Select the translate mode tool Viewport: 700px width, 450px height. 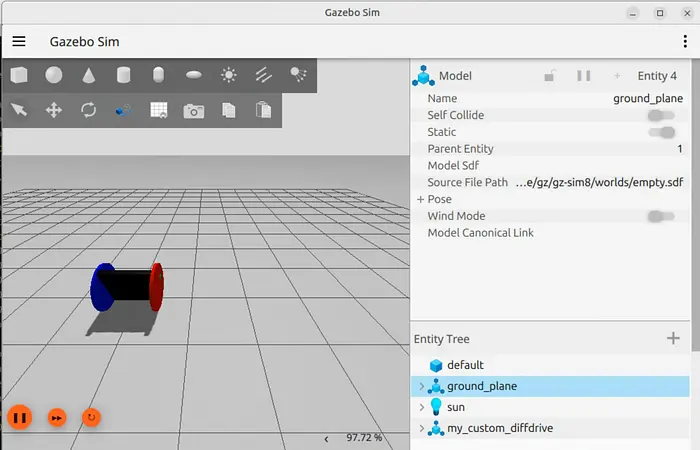[54, 110]
